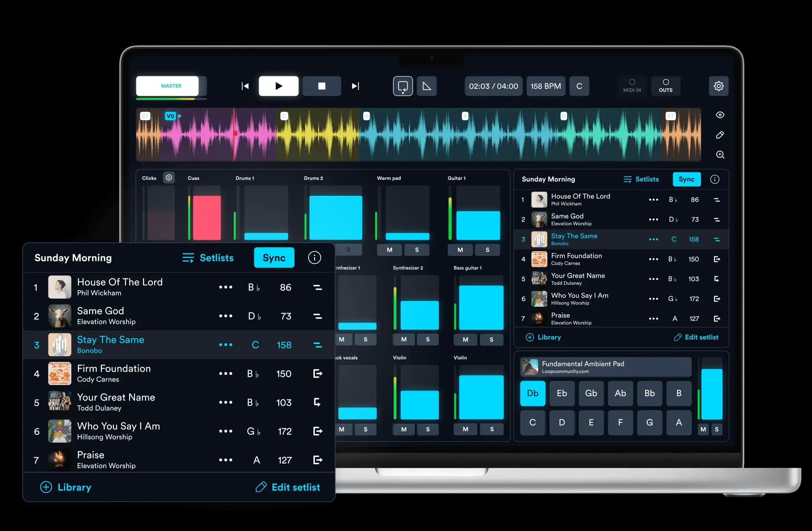The image size is (812, 531).
Task: Open the Setlists list in the right panel
Action: (x=642, y=179)
